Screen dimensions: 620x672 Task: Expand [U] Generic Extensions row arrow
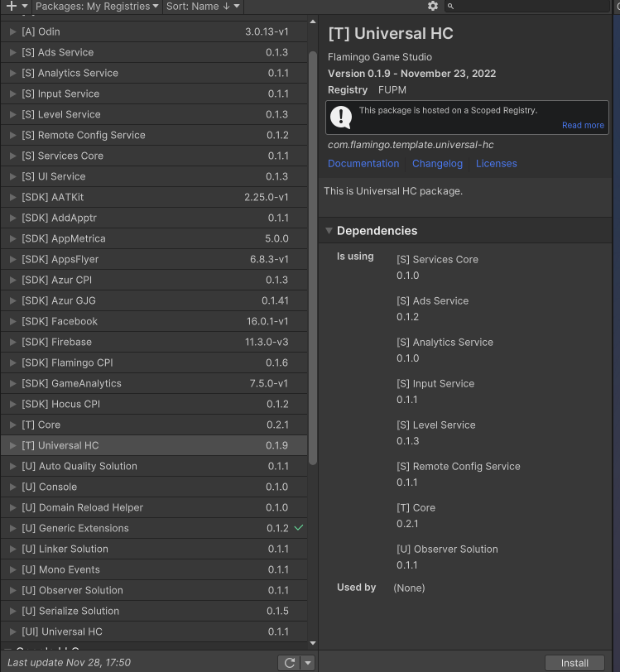click(13, 528)
